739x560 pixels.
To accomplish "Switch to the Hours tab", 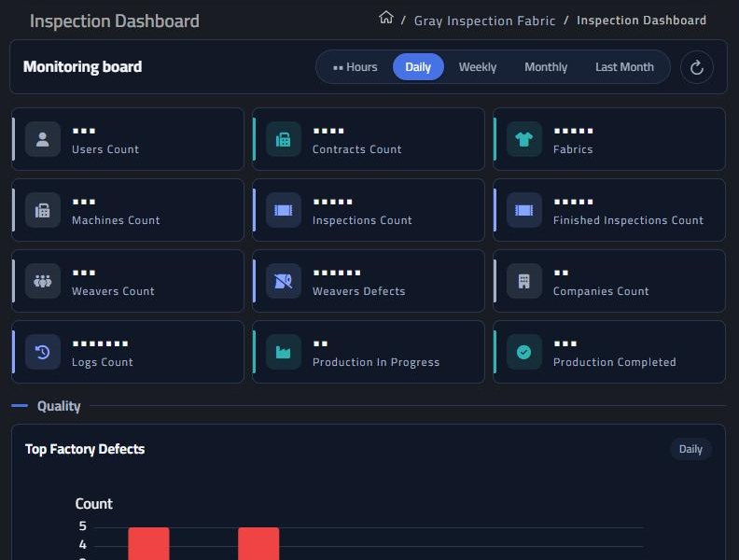I will tap(356, 67).
